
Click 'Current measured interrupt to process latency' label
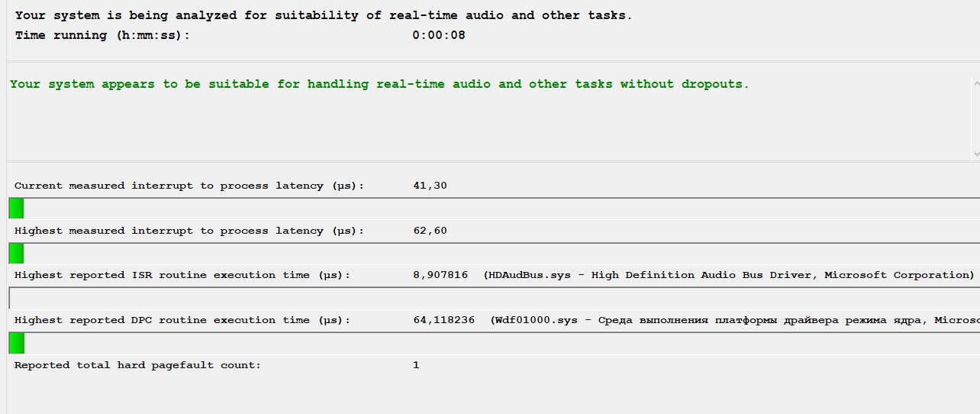189,186
